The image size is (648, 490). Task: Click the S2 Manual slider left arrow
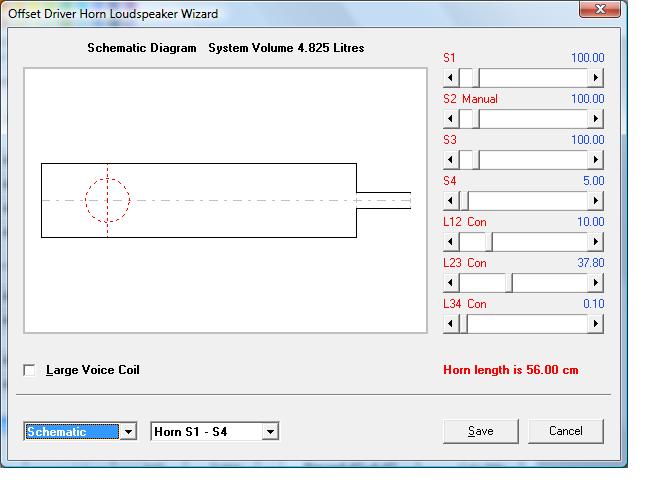coord(451,119)
